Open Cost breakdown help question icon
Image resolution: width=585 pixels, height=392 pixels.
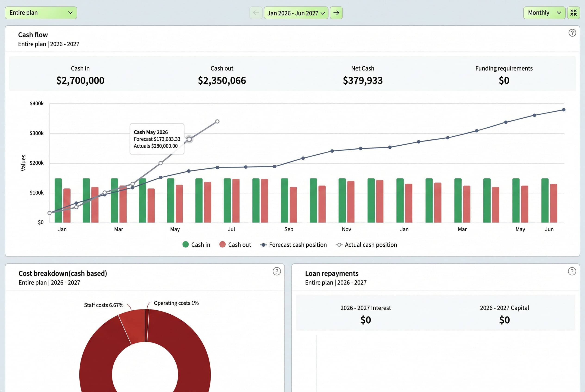coord(277,271)
